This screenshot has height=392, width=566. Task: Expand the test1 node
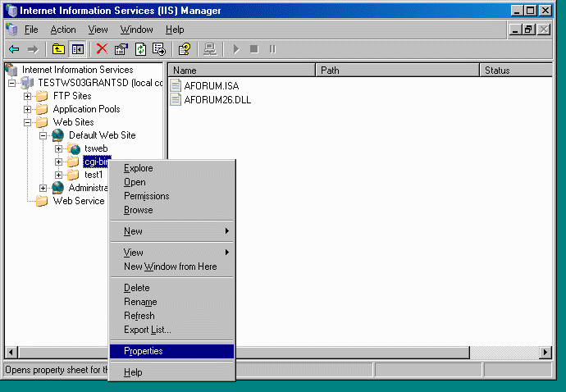(x=58, y=175)
